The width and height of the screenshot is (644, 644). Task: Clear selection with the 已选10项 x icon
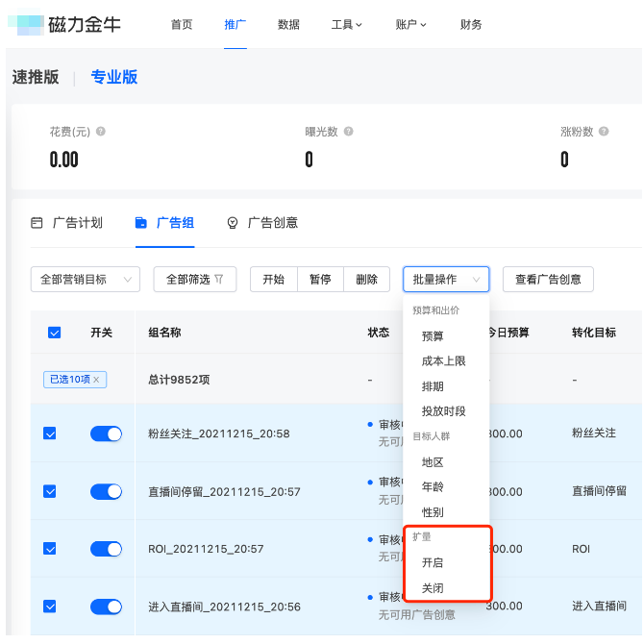[x=96, y=380]
